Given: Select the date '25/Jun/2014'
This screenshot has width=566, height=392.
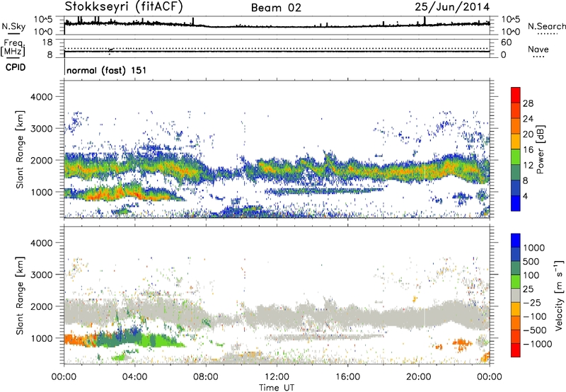Looking at the screenshot, I should (452, 6).
